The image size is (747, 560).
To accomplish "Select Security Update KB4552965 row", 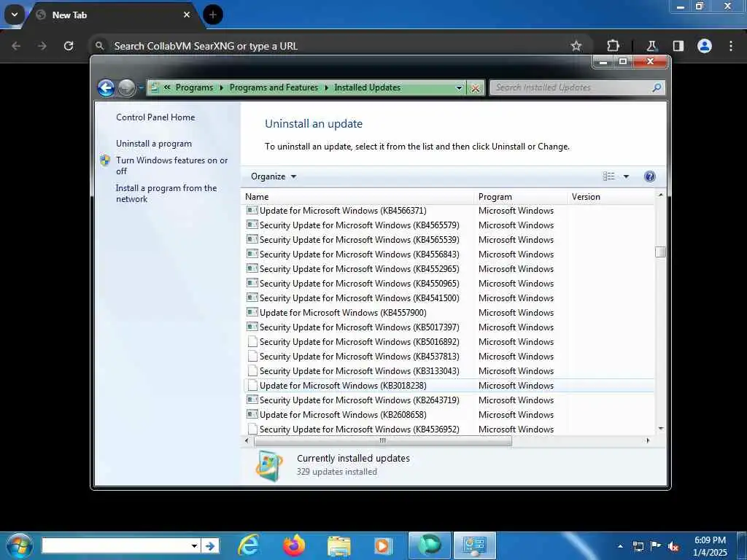I will click(x=449, y=269).
